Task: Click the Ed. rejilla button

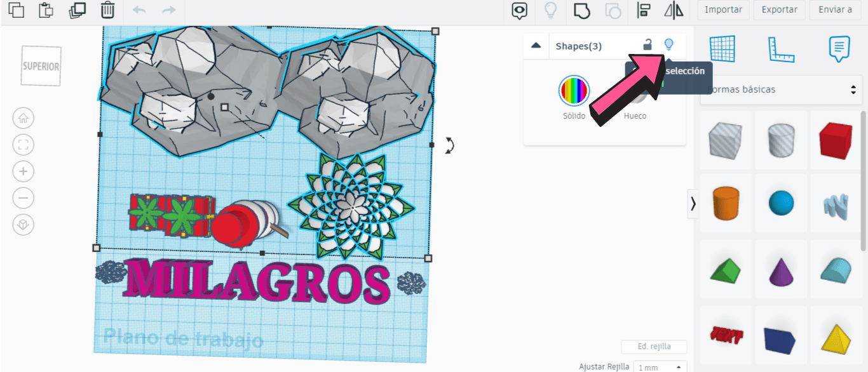Action: (654, 347)
